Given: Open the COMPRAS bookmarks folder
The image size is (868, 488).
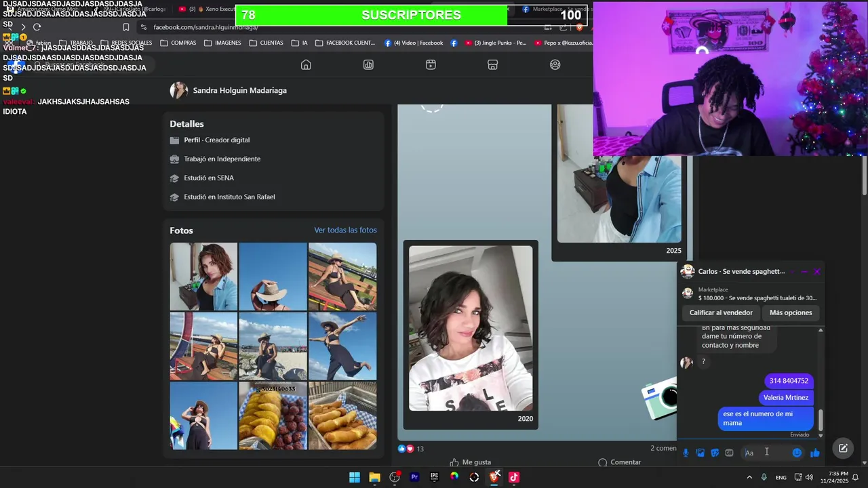Looking at the screenshot, I should tap(178, 43).
